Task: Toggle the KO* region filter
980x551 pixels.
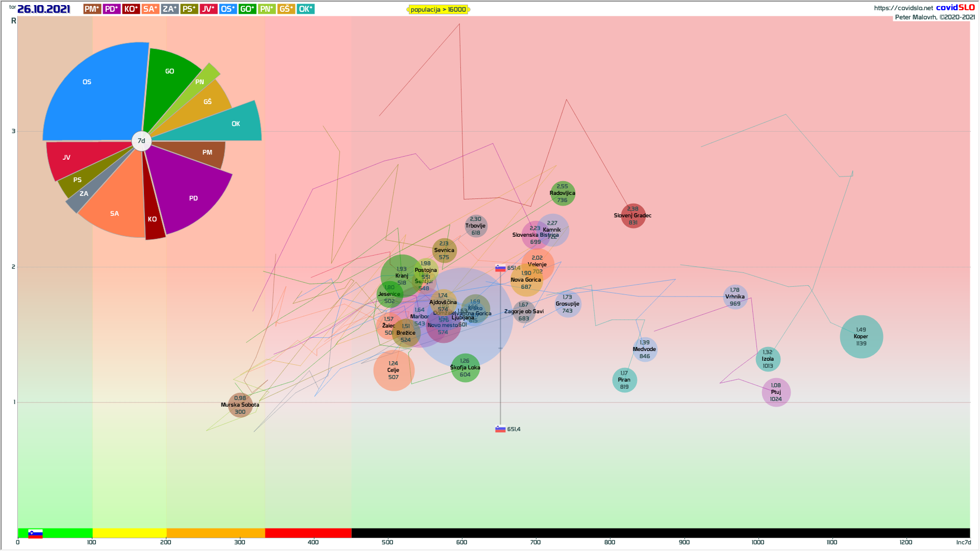Action: click(x=131, y=9)
